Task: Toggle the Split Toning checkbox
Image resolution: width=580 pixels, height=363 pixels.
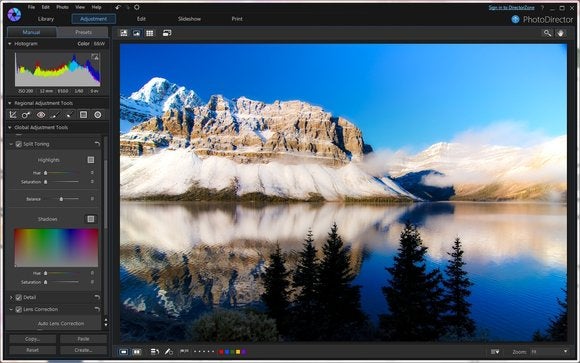Action: coord(19,144)
